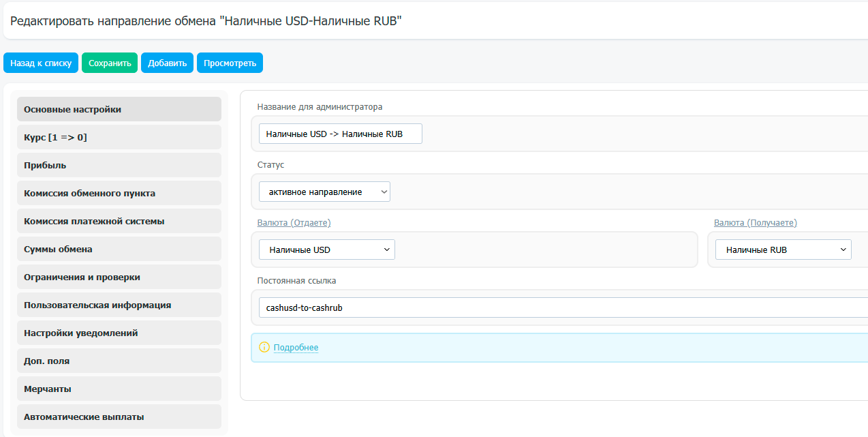Select Комиссия платежной системы tab
Image resolution: width=868 pixels, height=437 pixels.
point(119,221)
